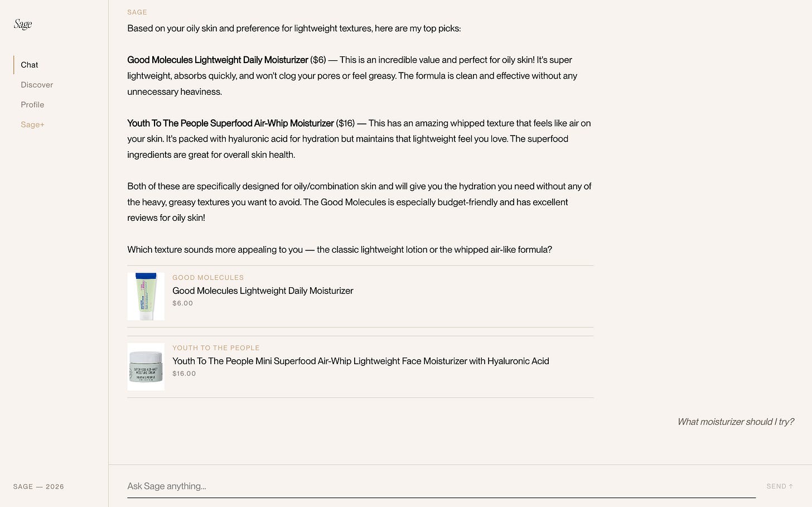Click the SAGE label above the reply
The image size is (812, 507).
point(137,12)
